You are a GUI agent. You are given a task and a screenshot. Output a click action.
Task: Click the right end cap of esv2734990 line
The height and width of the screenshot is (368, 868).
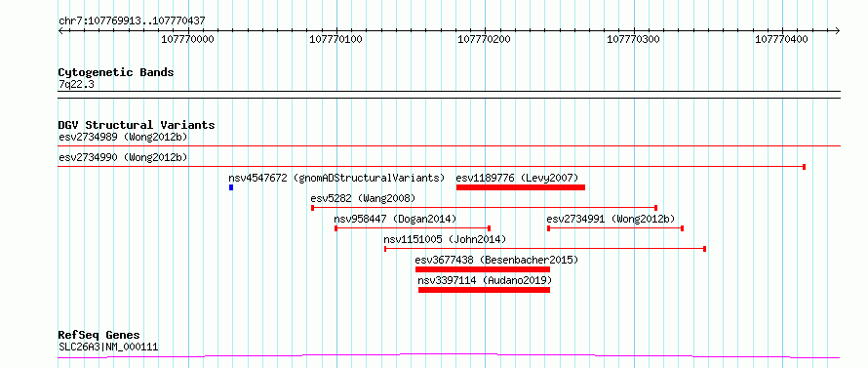804,167
